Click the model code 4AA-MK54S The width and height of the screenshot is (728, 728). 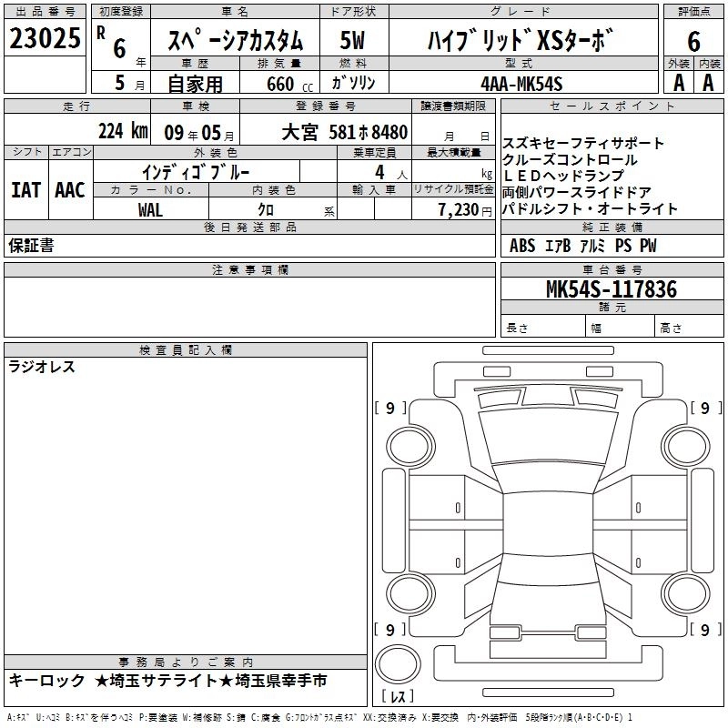(x=521, y=83)
